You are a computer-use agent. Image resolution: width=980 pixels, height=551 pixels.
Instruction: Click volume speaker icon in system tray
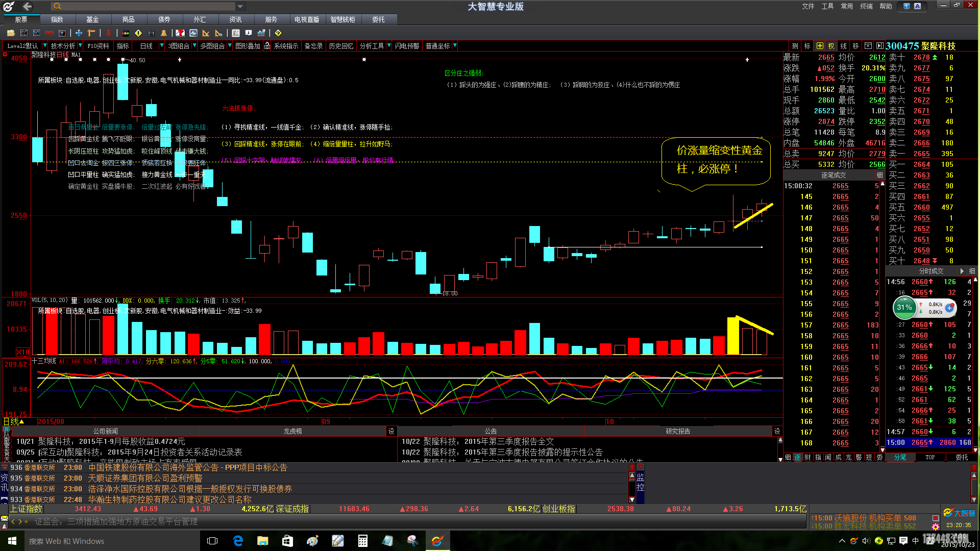tap(866, 541)
